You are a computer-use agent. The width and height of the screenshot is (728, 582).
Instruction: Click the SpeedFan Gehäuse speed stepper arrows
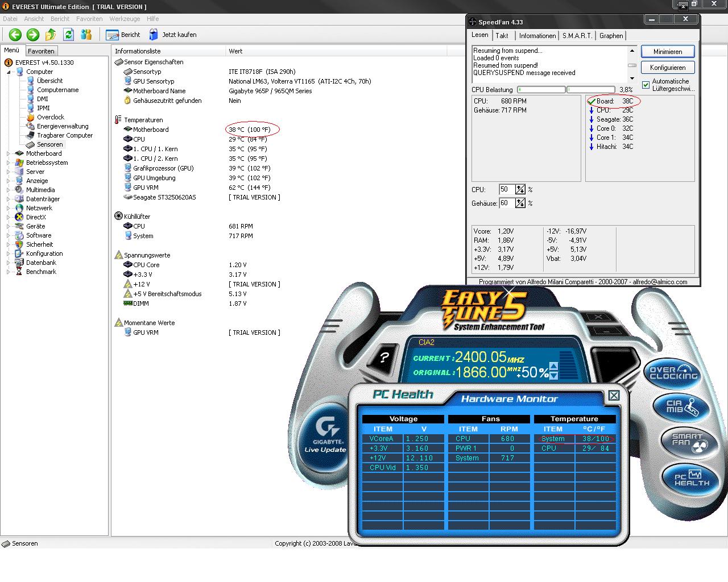[x=520, y=203]
